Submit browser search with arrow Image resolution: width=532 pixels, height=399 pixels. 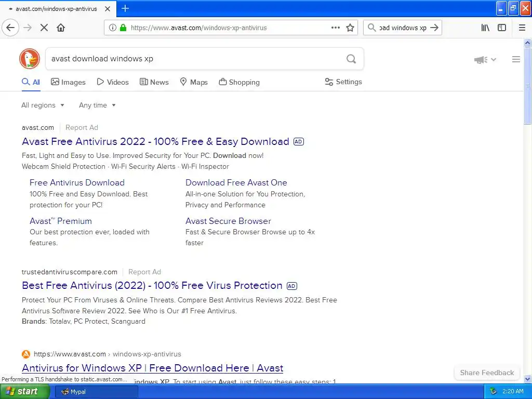(x=434, y=28)
